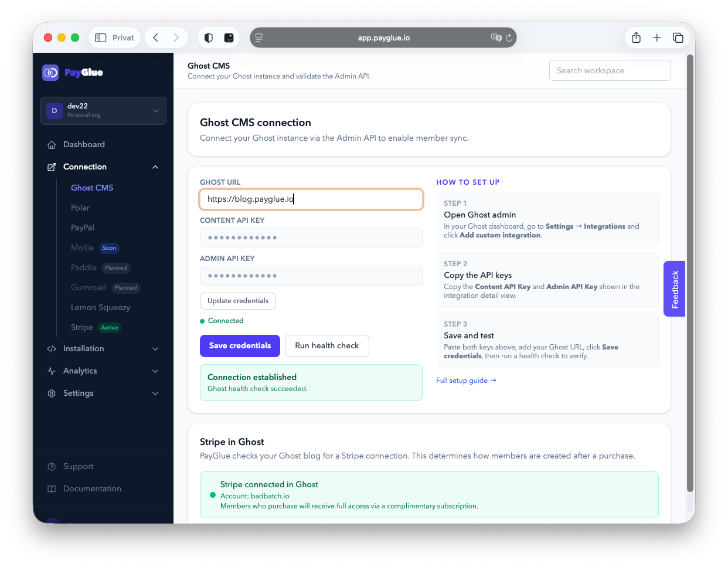Show tab overview icon

pyautogui.click(x=678, y=38)
